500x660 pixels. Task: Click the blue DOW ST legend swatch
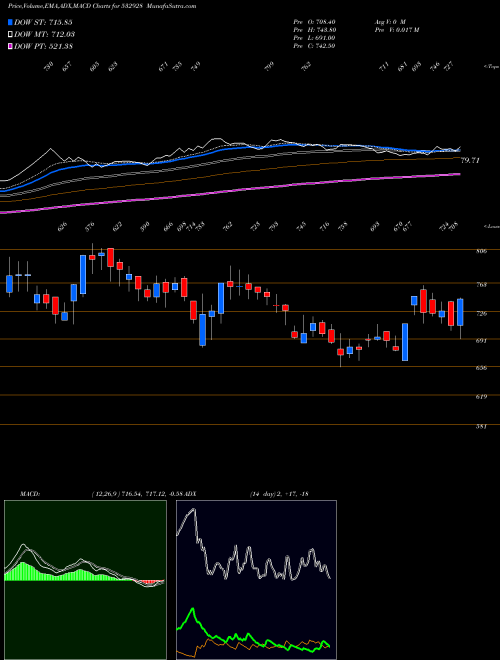click(11, 22)
